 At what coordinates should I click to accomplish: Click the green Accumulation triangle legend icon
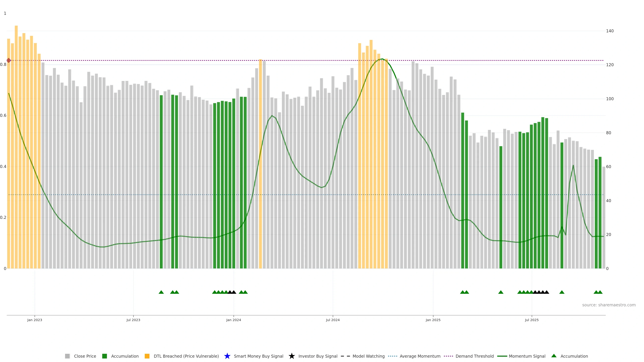pyautogui.click(x=554, y=356)
